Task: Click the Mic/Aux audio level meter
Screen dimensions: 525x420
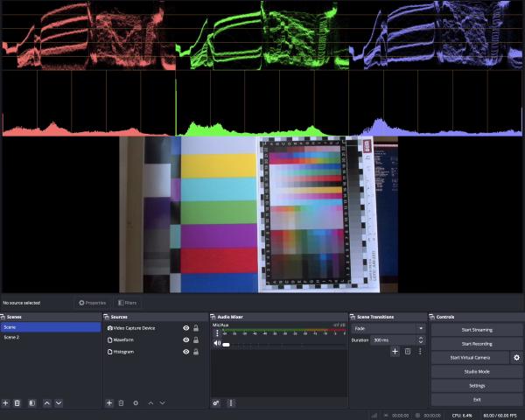Action: [x=283, y=330]
